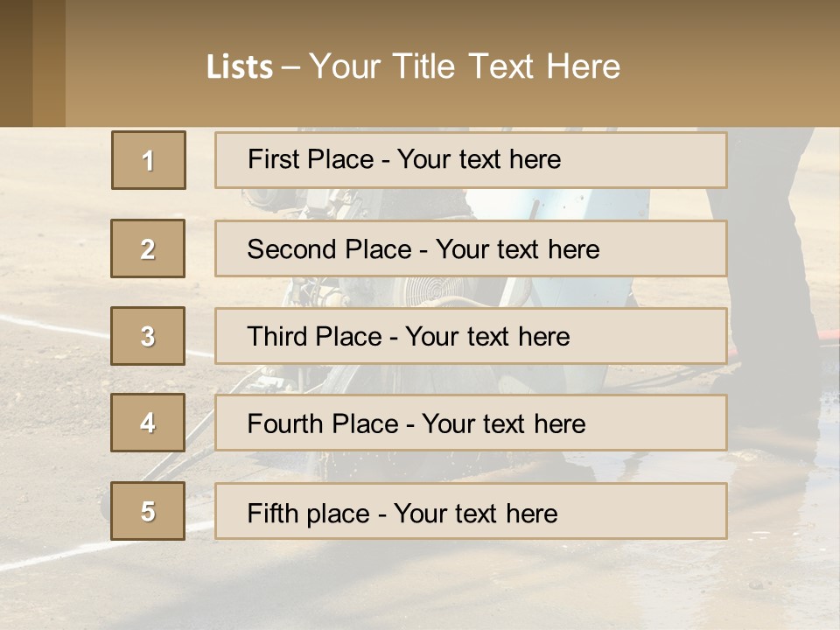
Task: Click 'Your text here' in Second Place bar
Action: pos(517,249)
